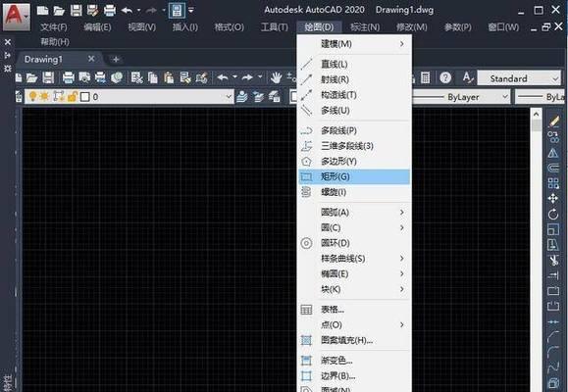The height and width of the screenshot is (392, 568).
Task: Toggle layer 0 on/off light bulb
Action: tap(32, 96)
